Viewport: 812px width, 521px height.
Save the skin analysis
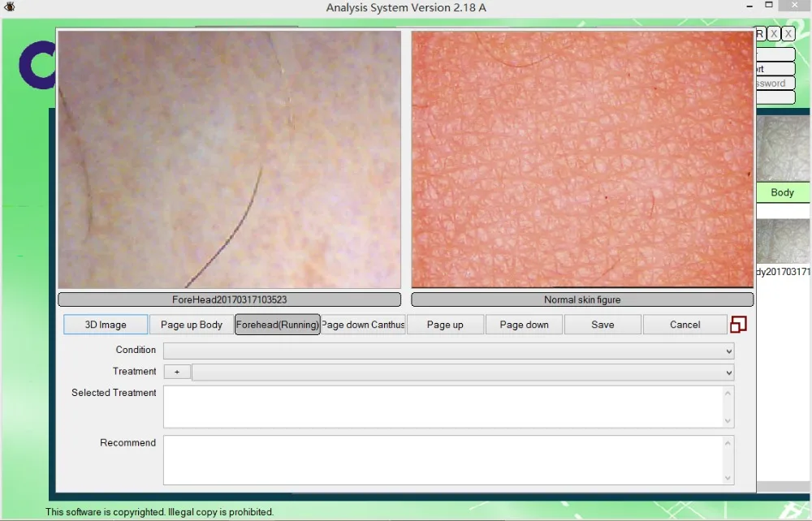pos(603,325)
